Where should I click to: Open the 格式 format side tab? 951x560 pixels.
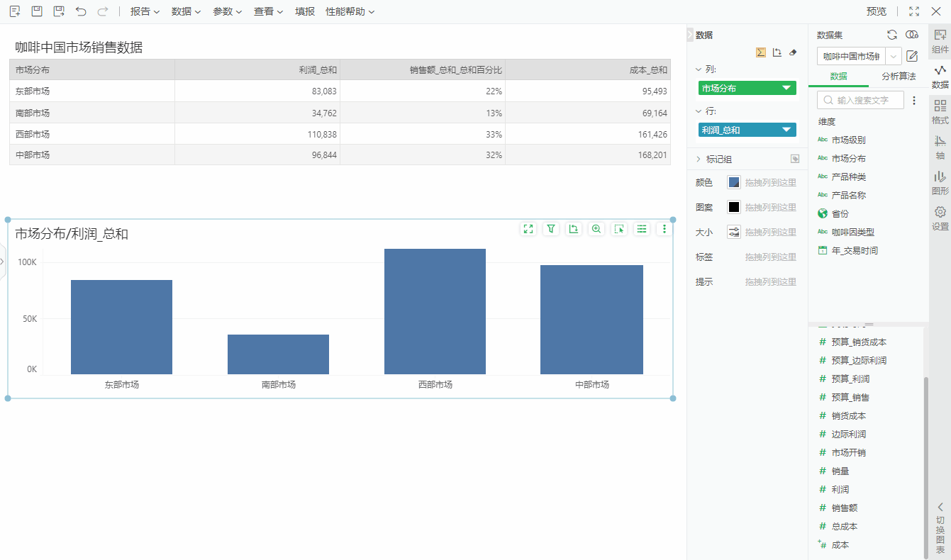940,112
